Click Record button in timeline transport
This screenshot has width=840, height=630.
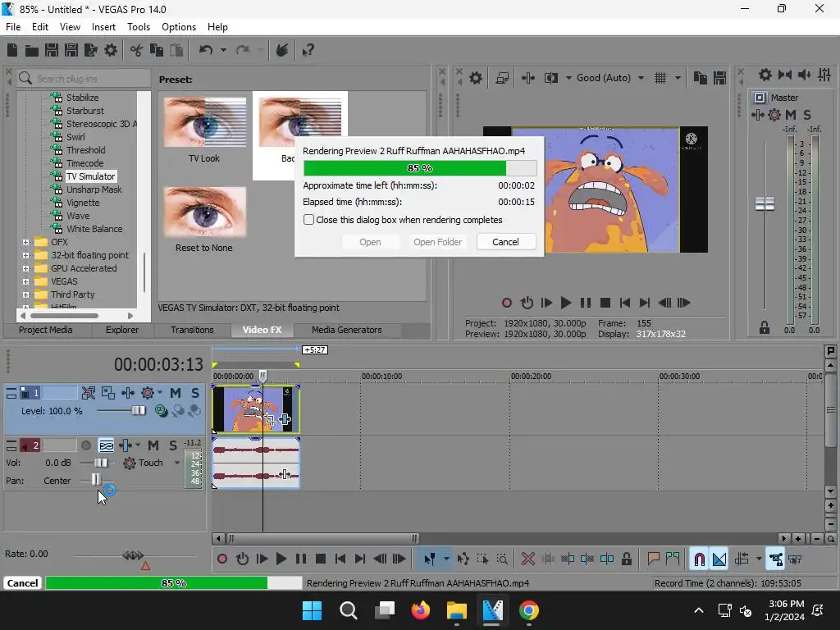tap(222, 559)
